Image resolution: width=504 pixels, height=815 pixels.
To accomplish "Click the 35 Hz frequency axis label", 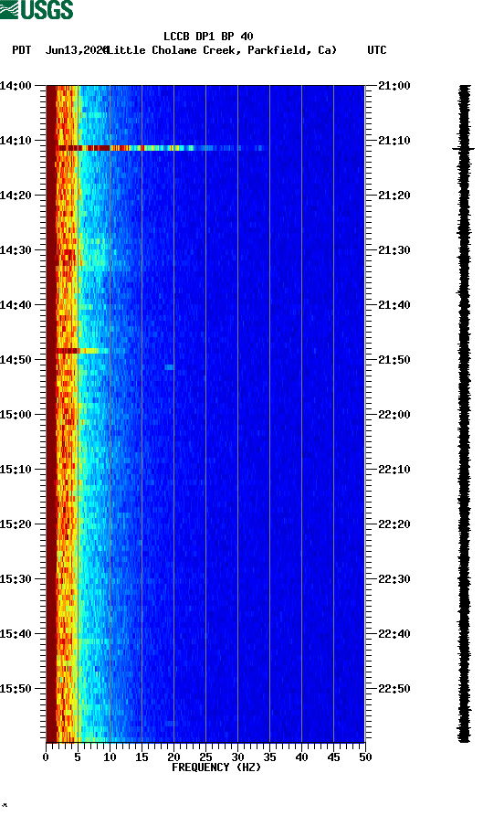I will coord(269,757).
